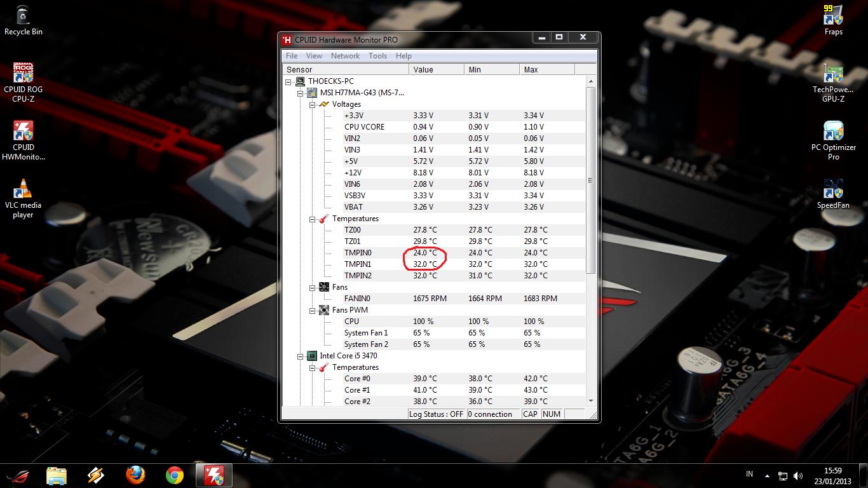
Task: Collapse the Fans group
Action: tap(312, 287)
